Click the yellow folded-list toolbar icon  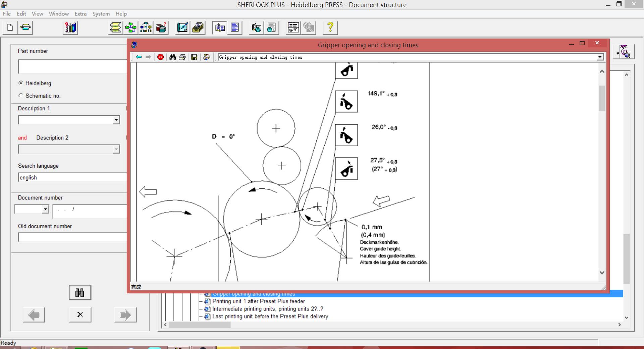click(x=115, y=27)
